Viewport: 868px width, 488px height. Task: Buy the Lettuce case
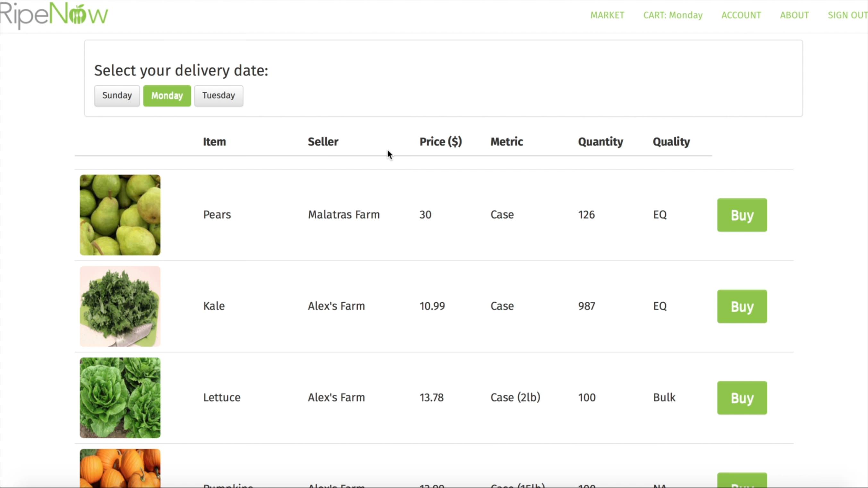(x=742, y=398)
